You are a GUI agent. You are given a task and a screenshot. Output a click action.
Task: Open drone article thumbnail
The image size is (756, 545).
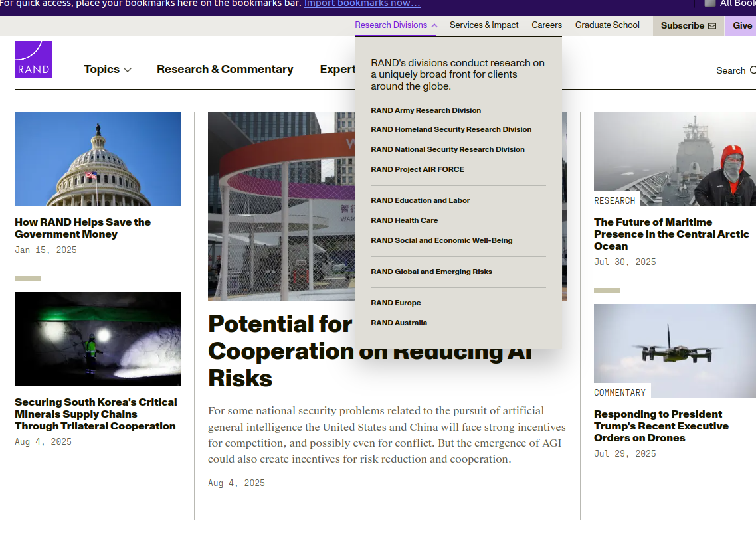[675, 350]
